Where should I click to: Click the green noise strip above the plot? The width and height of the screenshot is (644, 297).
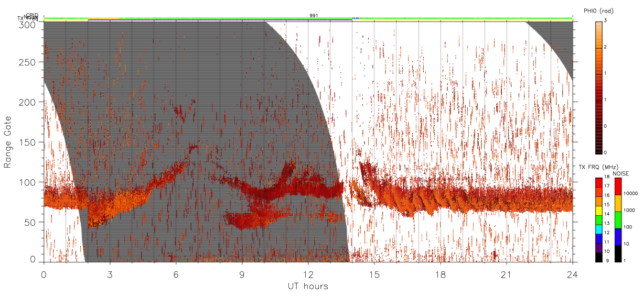point(308,18)
